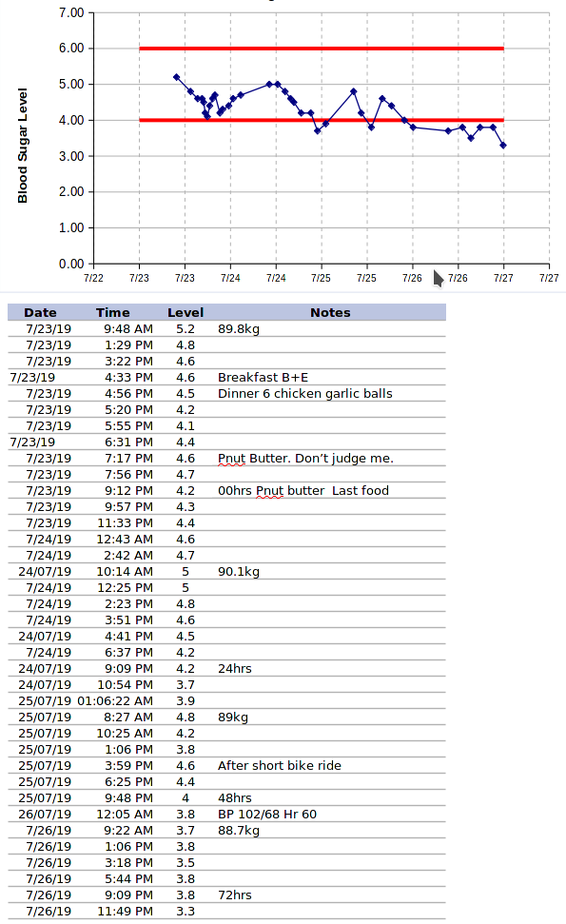Select the 00hrs Pnut butter Last food cell
The image size is (566, 924).
[303, 491]
